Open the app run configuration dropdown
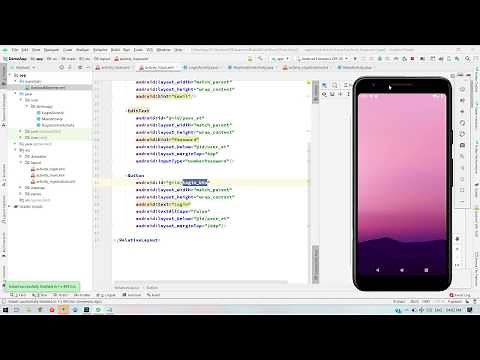This screenshot has width=480, height=360. coord(281,59)
